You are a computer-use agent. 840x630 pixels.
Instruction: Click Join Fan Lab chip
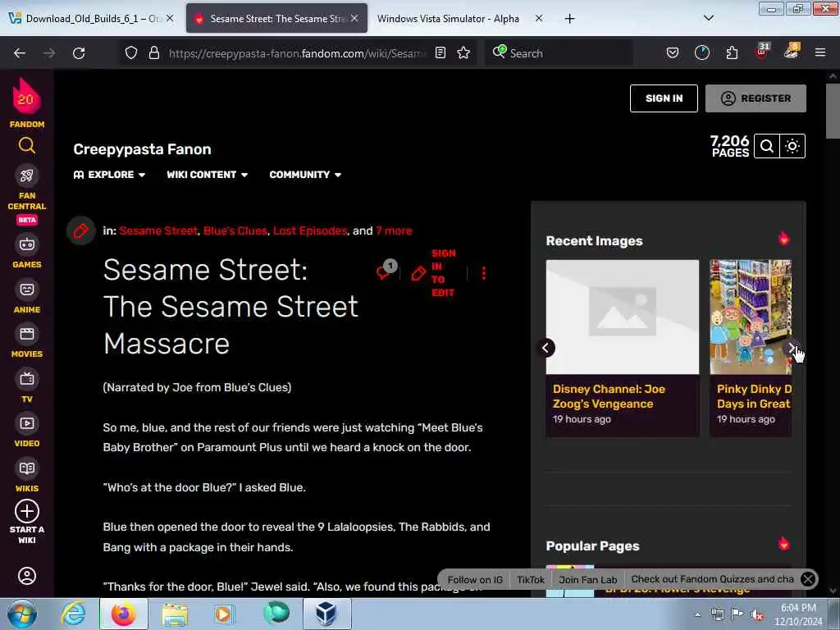click(x=587, y=580)
